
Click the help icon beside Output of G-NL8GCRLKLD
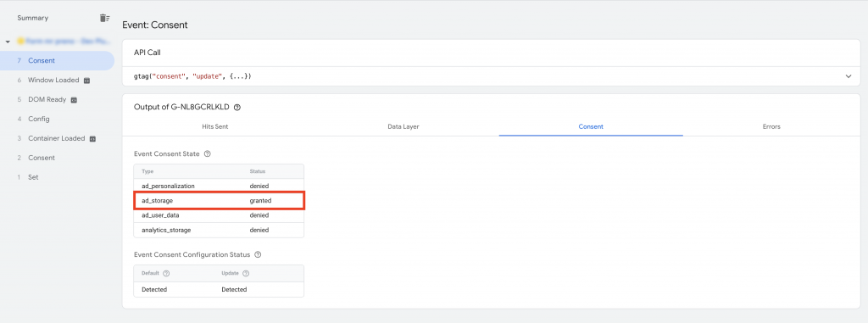click(237, 107)
